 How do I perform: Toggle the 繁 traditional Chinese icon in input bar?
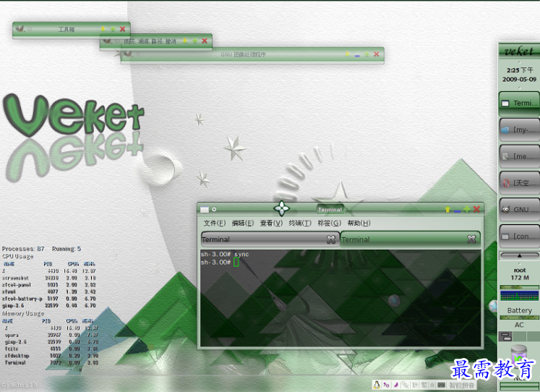click(x=424, y=385)
